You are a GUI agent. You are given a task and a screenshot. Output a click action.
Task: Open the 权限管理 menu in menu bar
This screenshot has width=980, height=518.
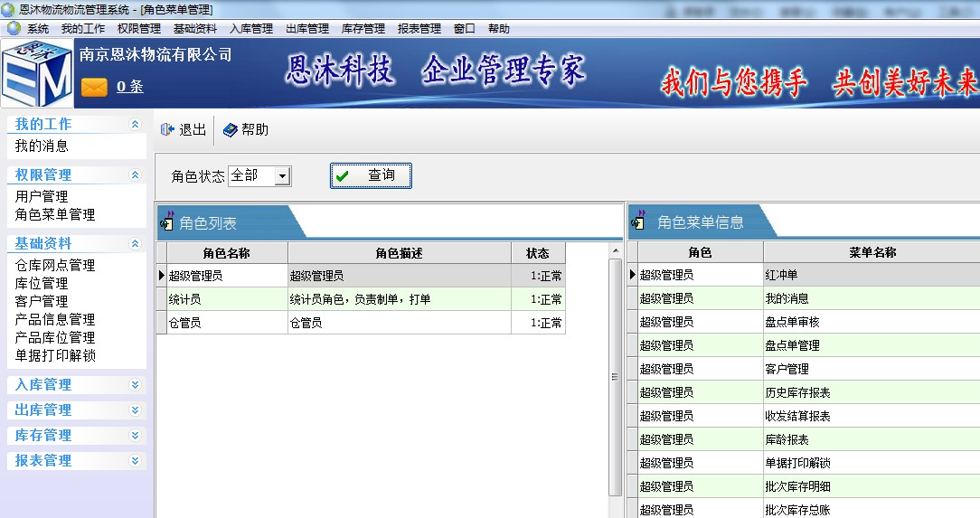pos(138,28)
